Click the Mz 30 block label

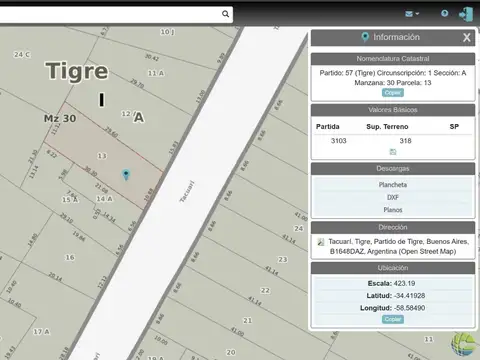pos(60,118)
